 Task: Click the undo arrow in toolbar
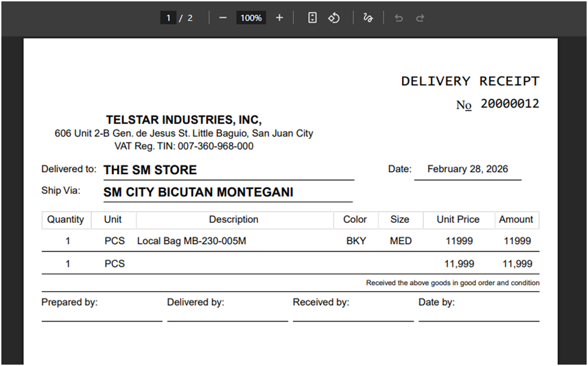point(399,18)
